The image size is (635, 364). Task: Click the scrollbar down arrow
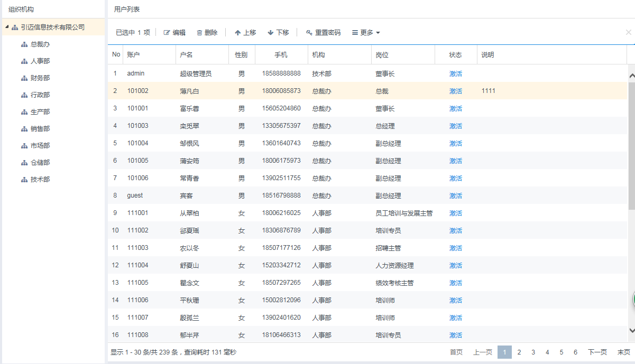coord(631,331)
